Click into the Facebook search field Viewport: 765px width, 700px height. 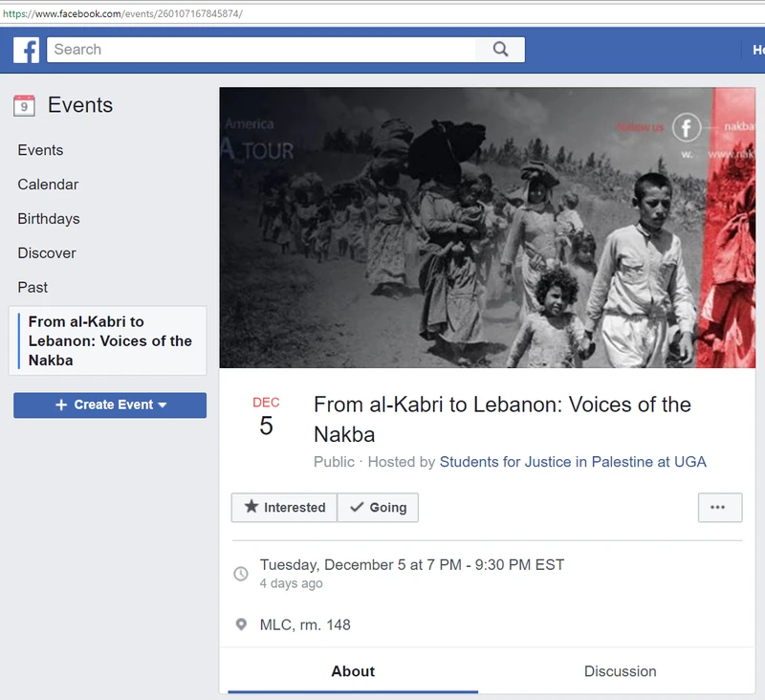tap(263, 50)
